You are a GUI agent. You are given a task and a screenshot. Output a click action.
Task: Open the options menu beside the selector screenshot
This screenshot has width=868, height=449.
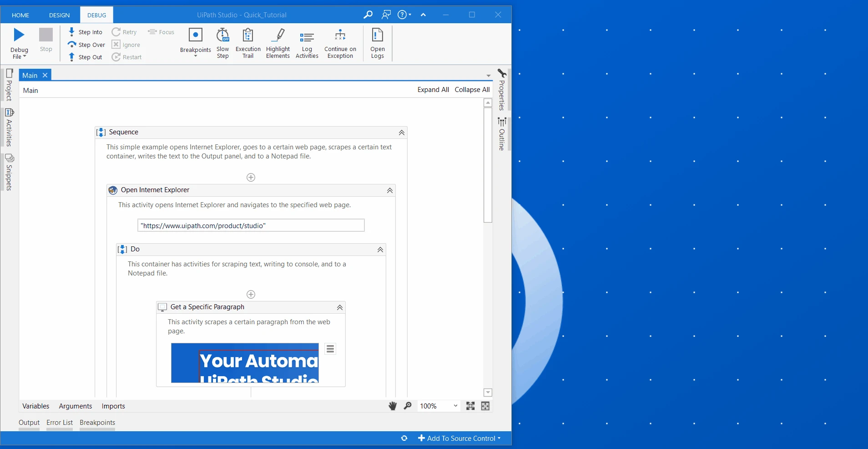(x=330, y=349)
